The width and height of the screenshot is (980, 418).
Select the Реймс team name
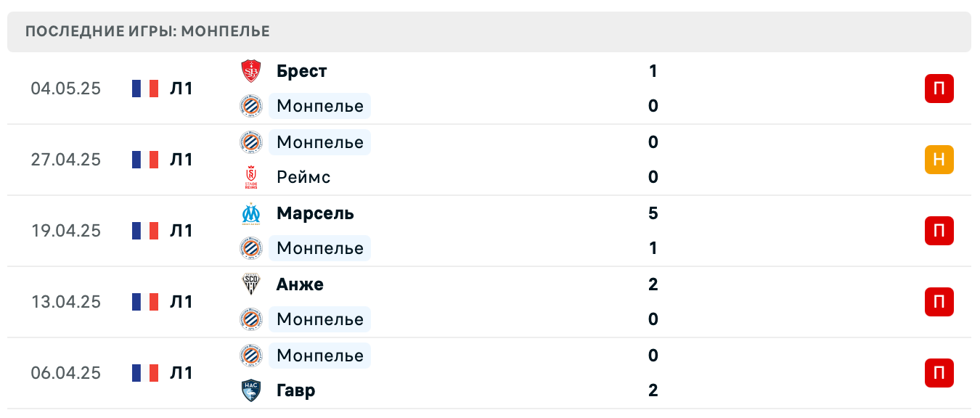point(303,177)
